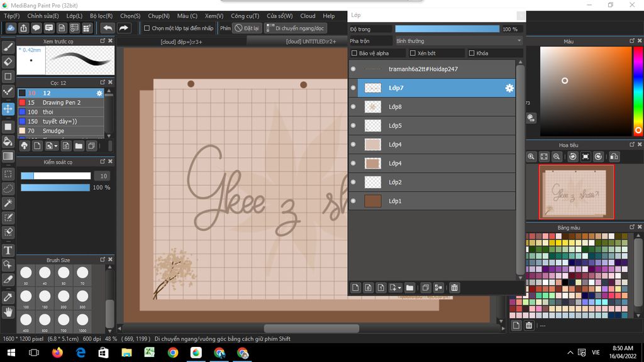Viewport: 644px width, 362px height.
Task: Create a new raster layer in Lớp panel
Action: click(x=355, y=288)
